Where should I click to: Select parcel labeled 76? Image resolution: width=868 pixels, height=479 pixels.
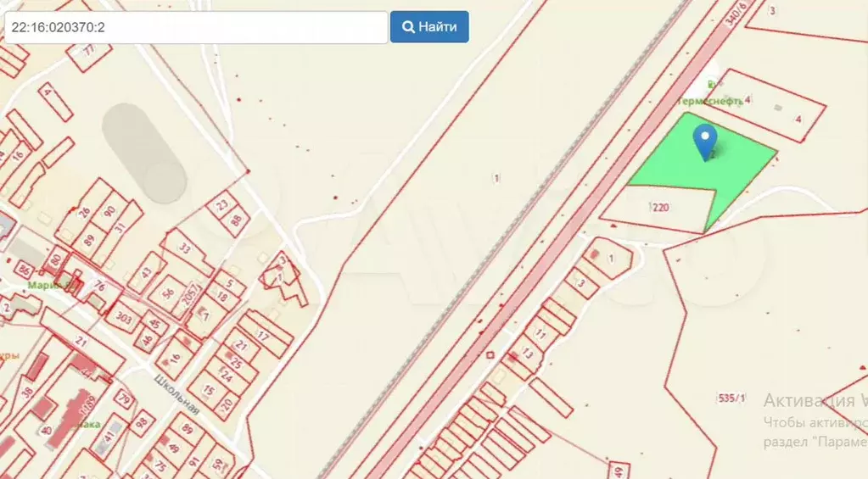(x=100, y=286)
